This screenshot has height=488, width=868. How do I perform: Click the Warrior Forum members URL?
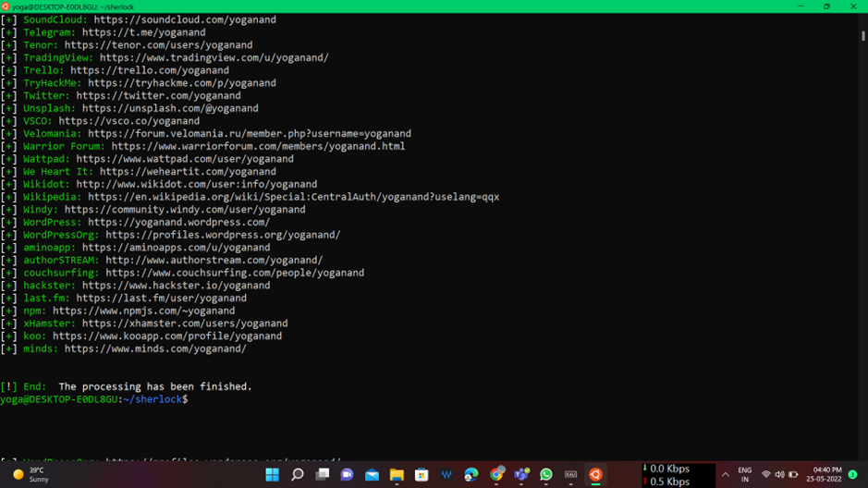258,146
